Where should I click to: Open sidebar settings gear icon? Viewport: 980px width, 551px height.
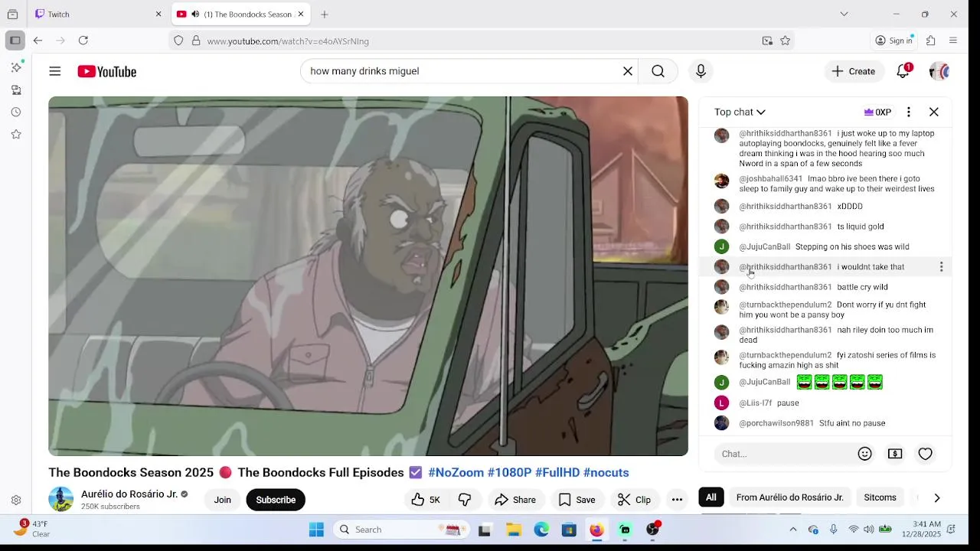16,500
